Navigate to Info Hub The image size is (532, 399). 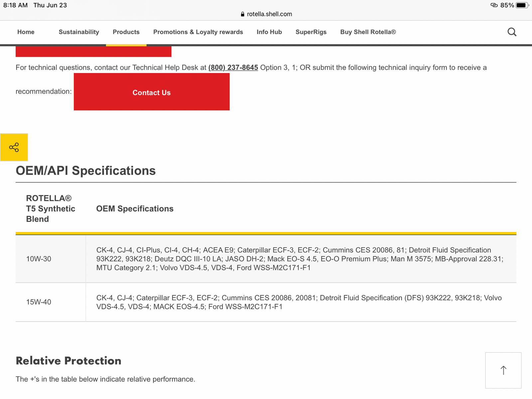pyautogui.click(x=269, y=32)
